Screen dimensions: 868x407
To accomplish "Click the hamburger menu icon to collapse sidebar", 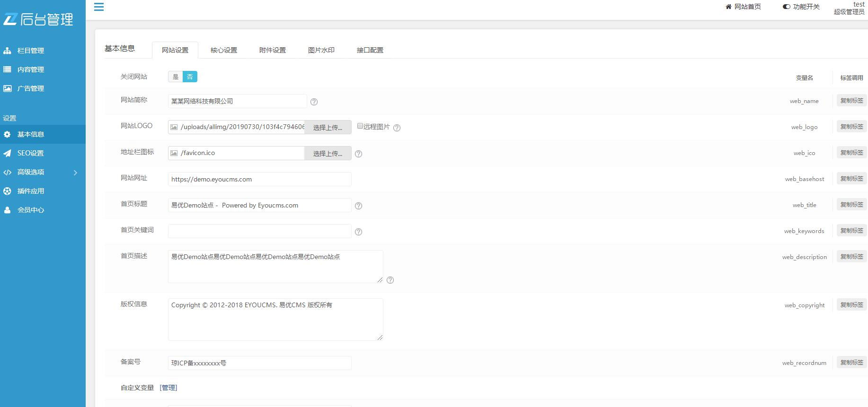I will coord(99,7).
